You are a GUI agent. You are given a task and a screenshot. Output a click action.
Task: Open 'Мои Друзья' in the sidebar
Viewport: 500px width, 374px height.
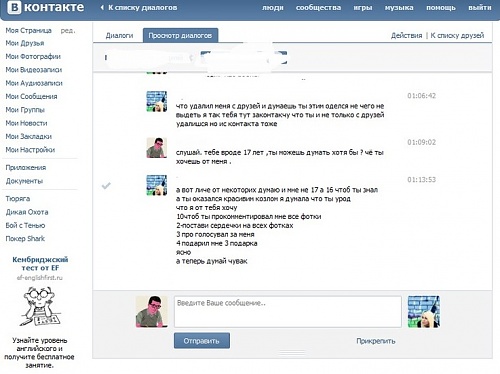pos(25,43)
